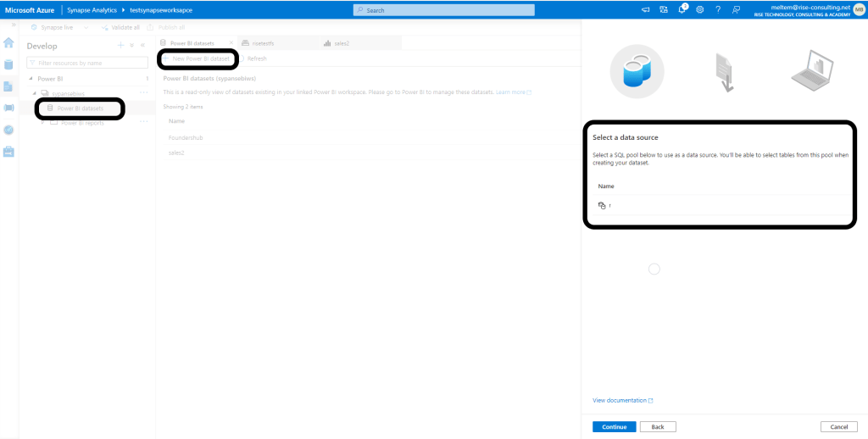Switch to the sales2 tab
This screenshot has height=439, width=868.
click(x=342, y=42)
